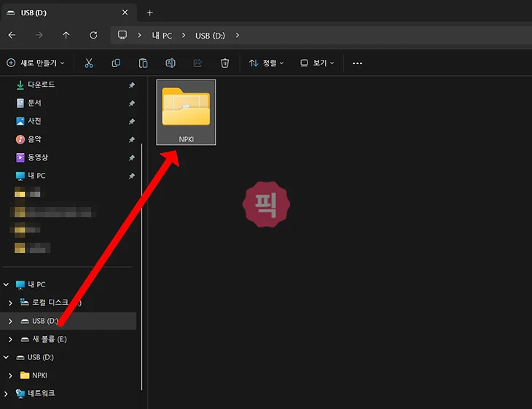
Task: Click the Copy icon in toolbar
Action: (x=116, y=63)
